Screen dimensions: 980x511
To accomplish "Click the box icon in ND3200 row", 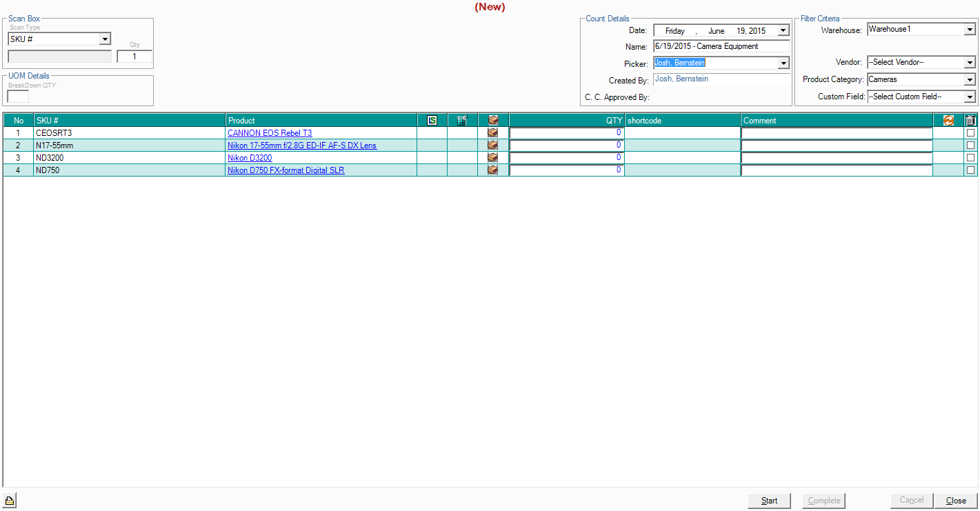I will 492,158.
